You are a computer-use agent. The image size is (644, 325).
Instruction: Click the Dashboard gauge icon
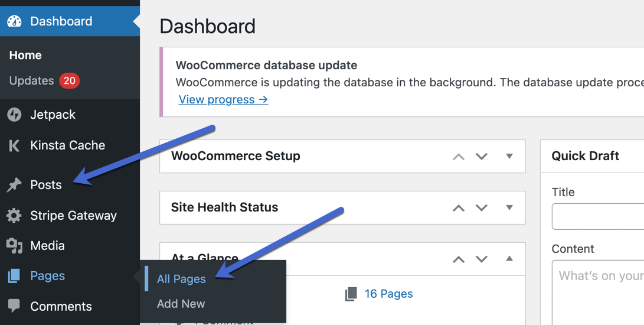[x=14, y=21]
